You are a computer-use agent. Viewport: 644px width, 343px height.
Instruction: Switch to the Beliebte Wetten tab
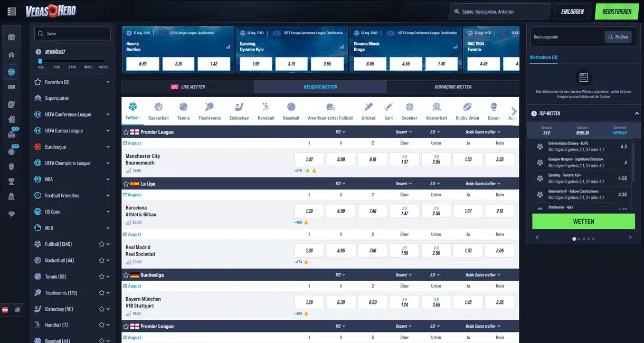click(320, 87)
